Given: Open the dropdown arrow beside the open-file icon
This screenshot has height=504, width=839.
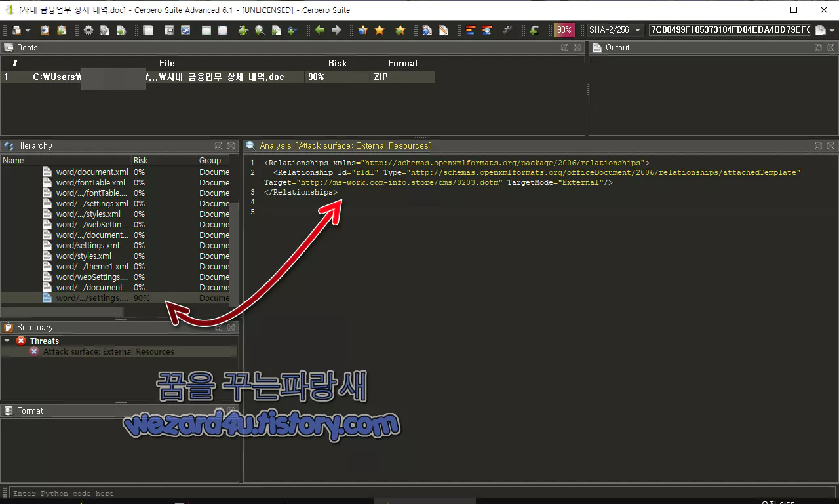Looking at the screenshot, I should 27,29.
